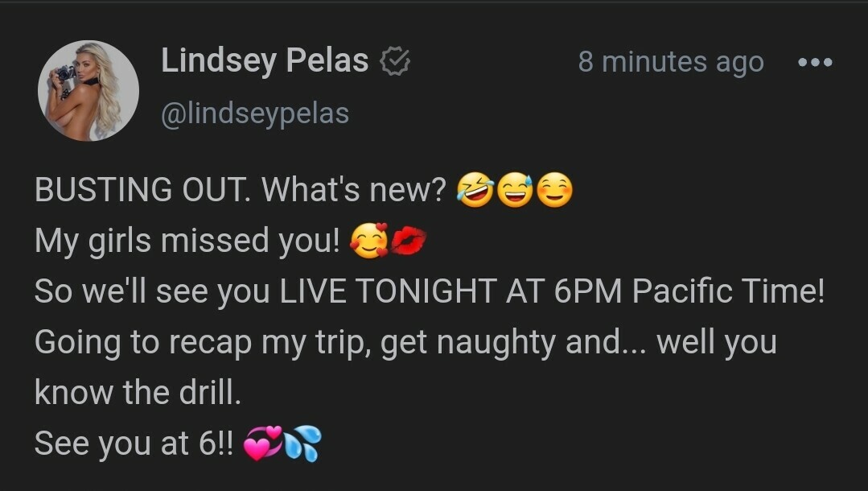Image resolution: width=868 pixels, height=491 pixels.
Task: Open the @lindseypelas handle link
Action: click(255, 113)
